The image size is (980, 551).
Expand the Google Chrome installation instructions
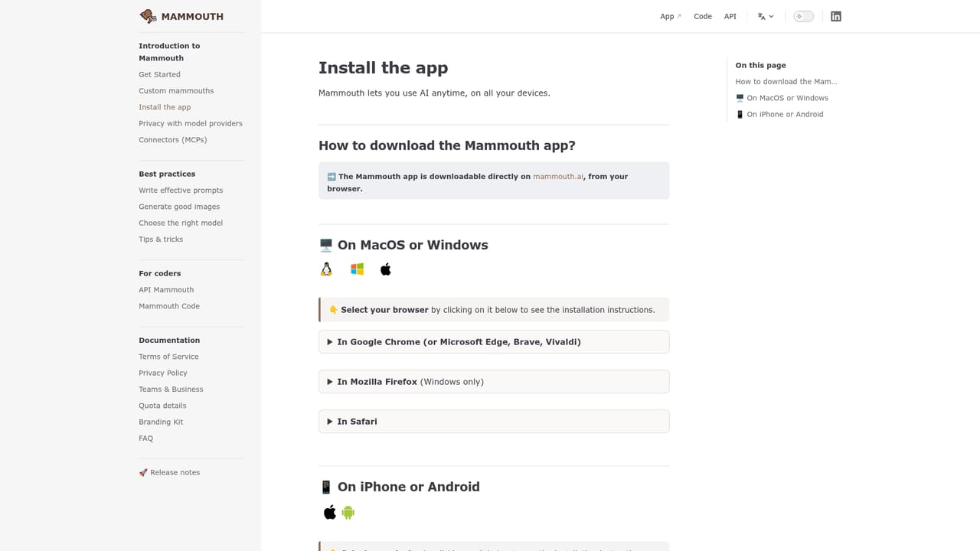(494, 342)
